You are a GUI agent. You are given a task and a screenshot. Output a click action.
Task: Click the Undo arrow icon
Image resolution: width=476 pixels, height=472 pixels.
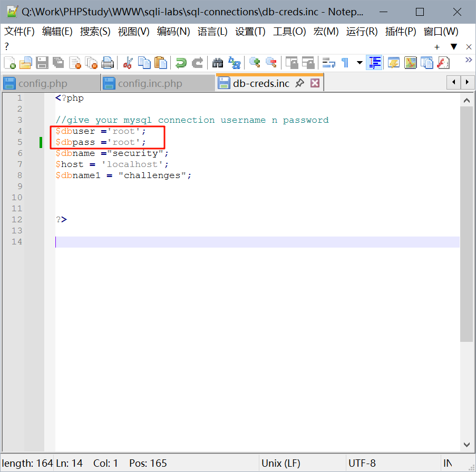click(x=181, y=63)
